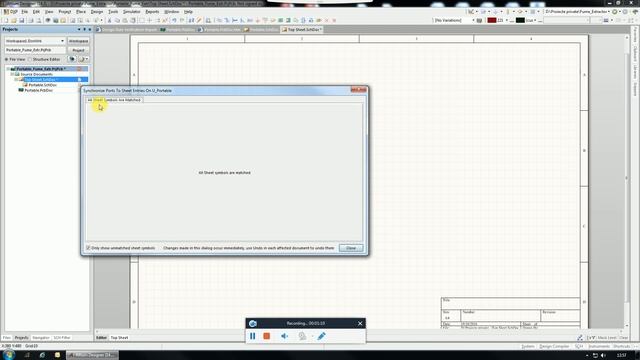Click the system tray volume icon
Viewport: 640px width, 360px height.
tap(603, 356)
